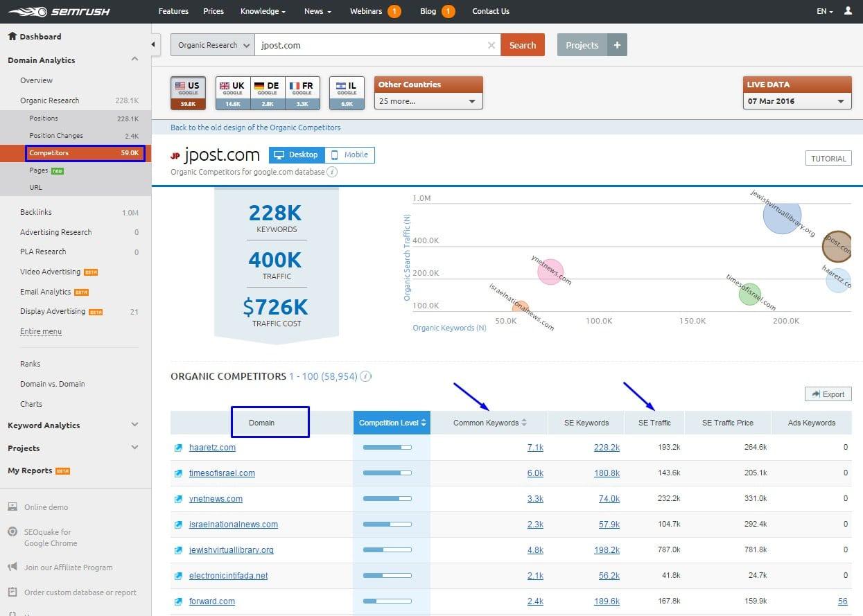Sort by Competition Level column
Image resolution: width=863 pixels, height=616 pixels.
(392, 423)
